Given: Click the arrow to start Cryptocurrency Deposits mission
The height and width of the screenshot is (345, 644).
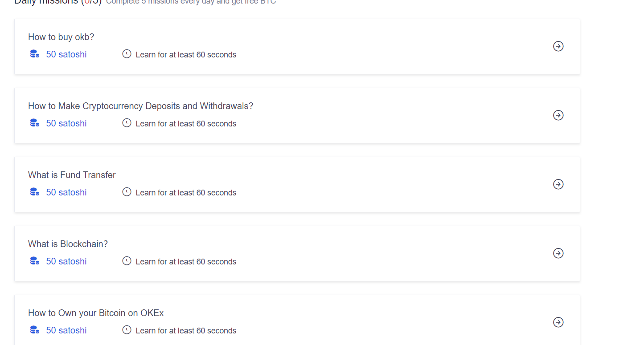Looking at the screenshot, I should [558, 115].
